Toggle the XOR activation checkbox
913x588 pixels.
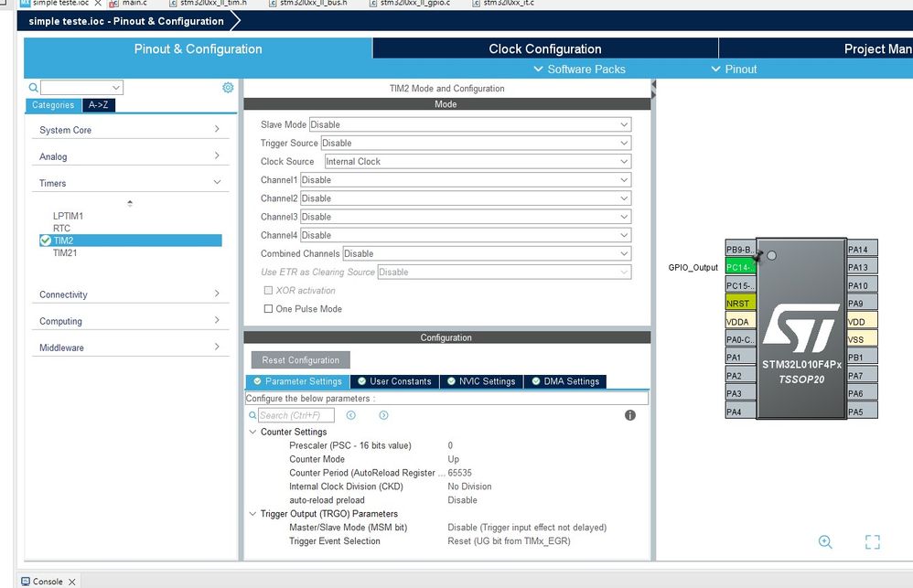click(x=268, y=290)
